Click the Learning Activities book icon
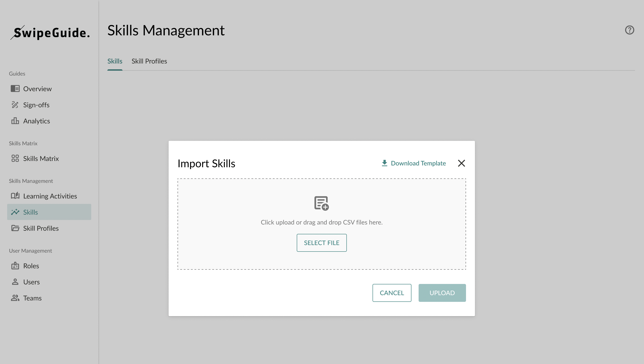Viewport: 644px width, 364px height. (x=15, y=196)
